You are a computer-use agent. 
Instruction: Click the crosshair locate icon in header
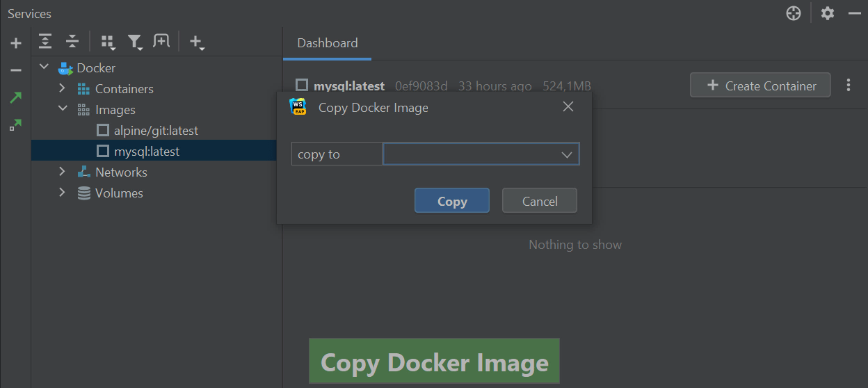pyautogui.click(x=794, y=13)
